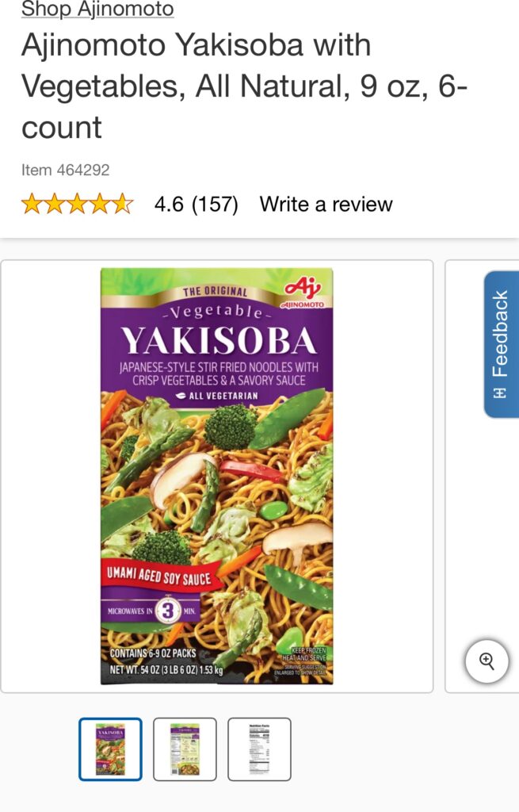
Task: Select the Nutrition Facts thumbnail
Action: (x=259, y=749)
